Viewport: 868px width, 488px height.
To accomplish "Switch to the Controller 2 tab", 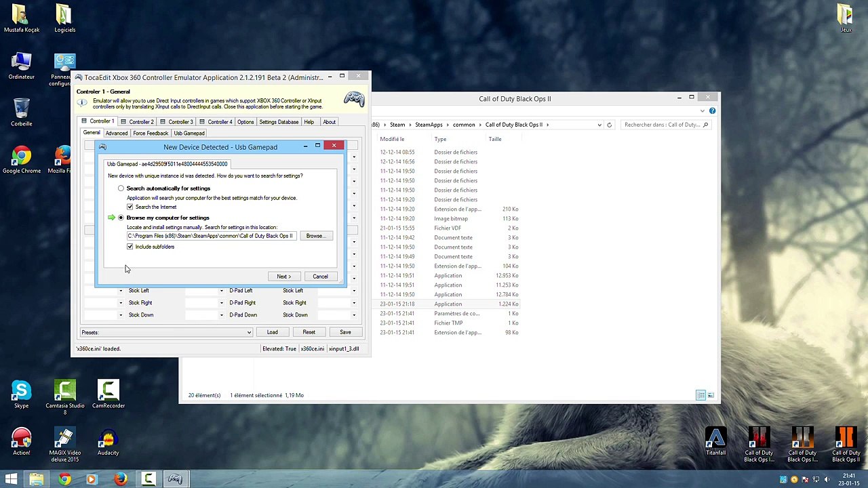I will pyautogui.click(x=138, y=122).
